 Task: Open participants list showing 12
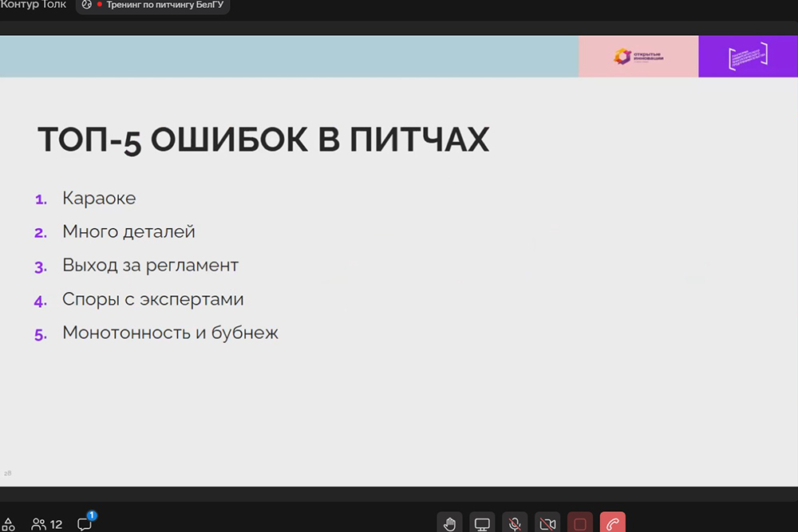click(x=47, y=524)
